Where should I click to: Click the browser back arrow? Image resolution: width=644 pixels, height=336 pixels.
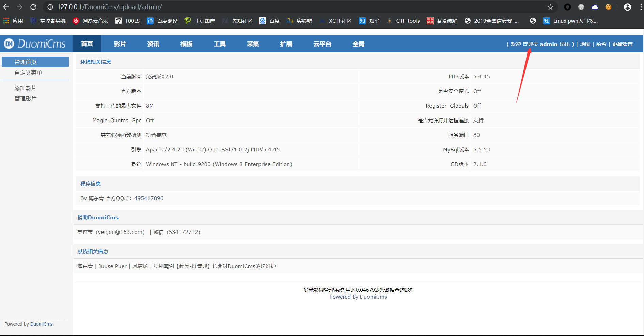6,7
